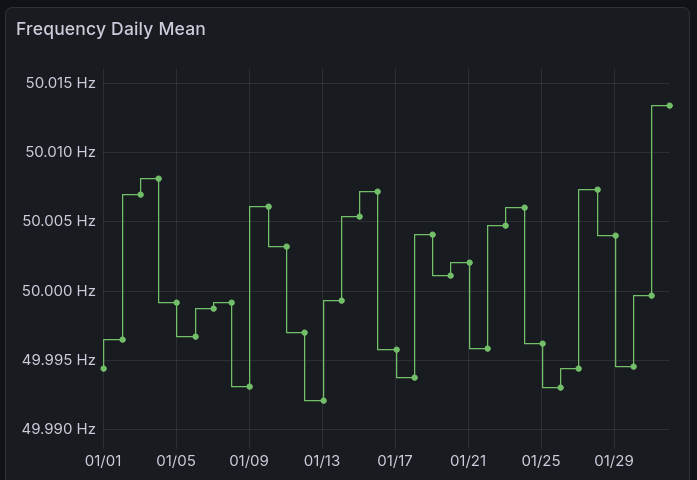697x480 pixels.
Task: Click the 01/21 x-axis date label
Action: (468, 460)
